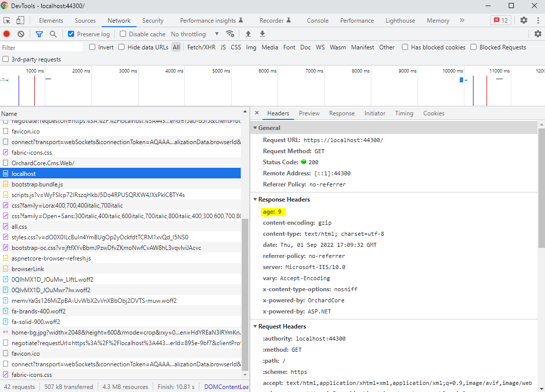The image size is (545, 392).
Task: Toggle the filter funnel icon
Action: (x=39, y=34)
